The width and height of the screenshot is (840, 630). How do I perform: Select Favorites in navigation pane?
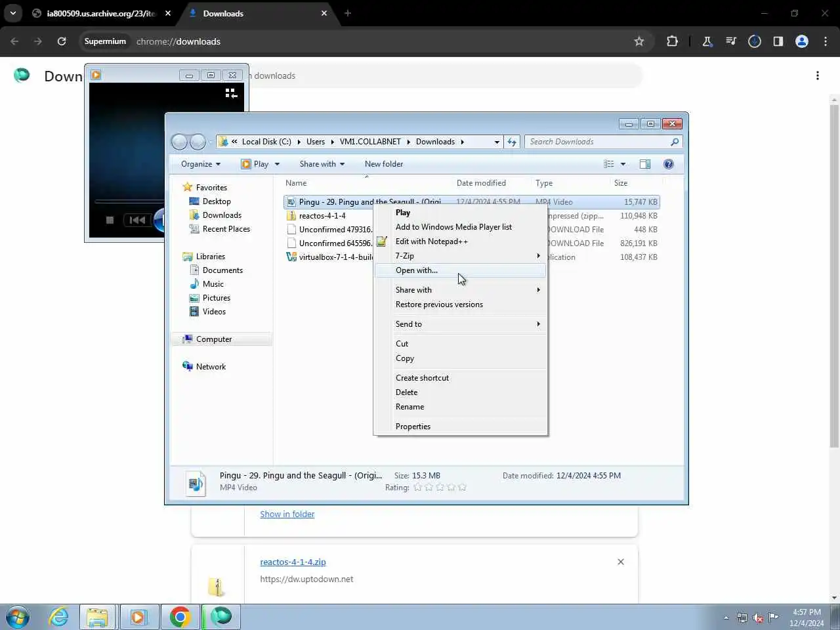211,188
